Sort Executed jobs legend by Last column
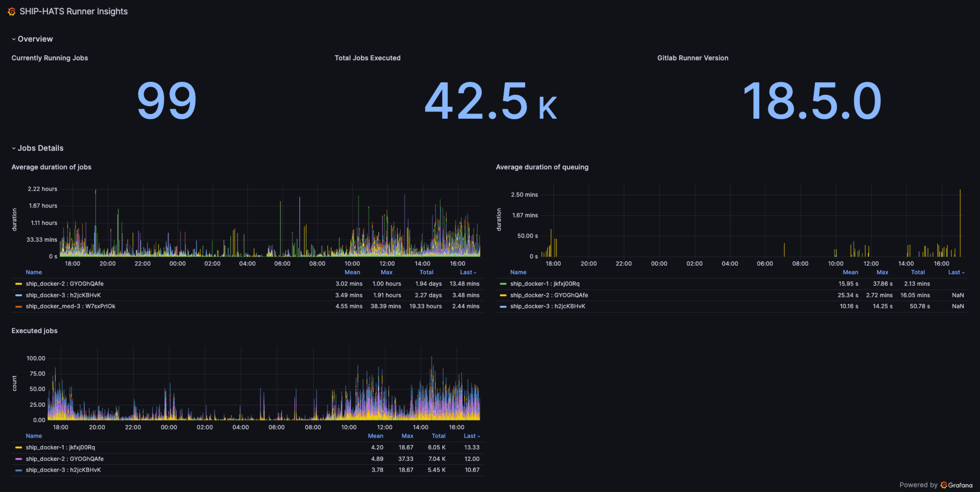The width and height of the screenshot is (980, 492). [x=472, y=436]
